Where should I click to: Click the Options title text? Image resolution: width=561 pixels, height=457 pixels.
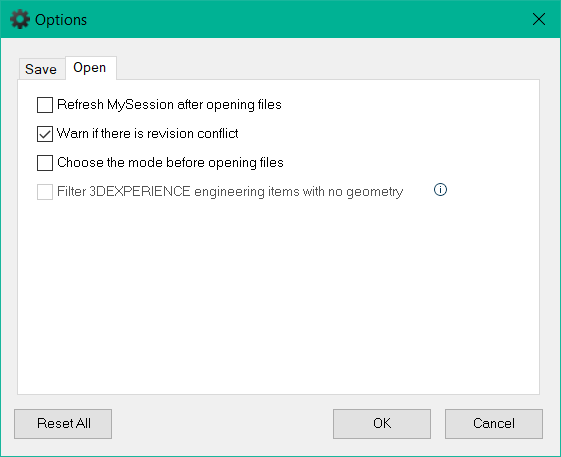point(61,20)
